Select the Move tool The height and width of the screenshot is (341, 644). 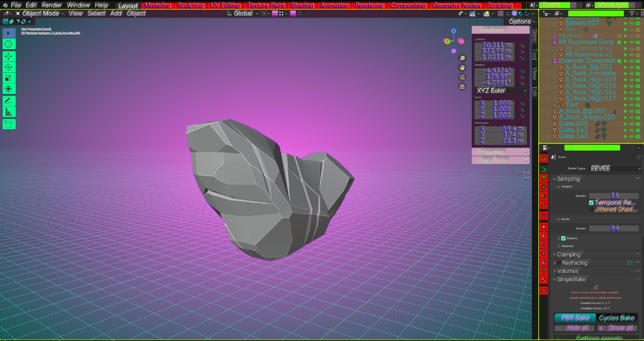click(x=9, y=56)
